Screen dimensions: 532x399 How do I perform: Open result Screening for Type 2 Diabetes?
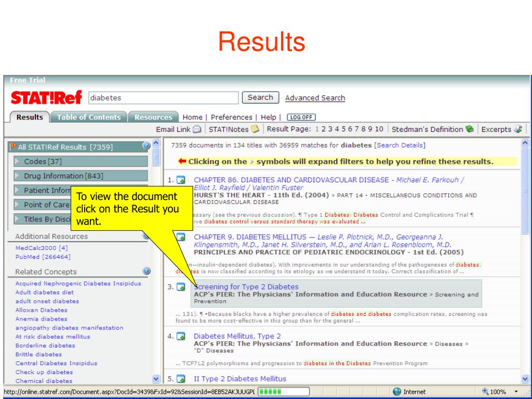point(246,287)
